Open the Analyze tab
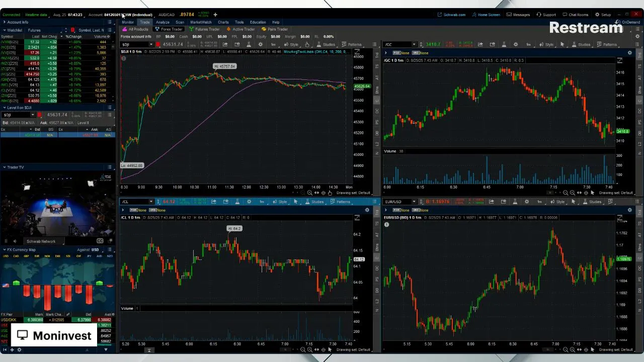This screenshot has height=362, width=644. [163, 22]
